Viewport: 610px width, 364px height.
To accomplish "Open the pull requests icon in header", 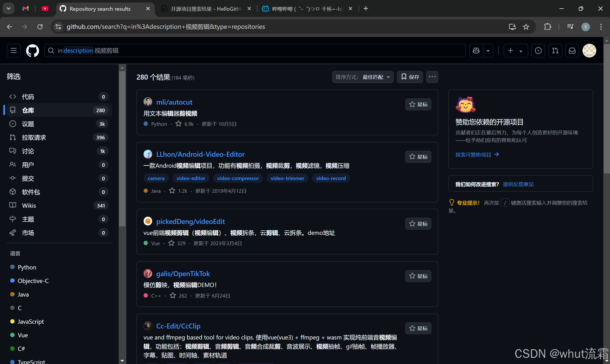I will point(555,51).
